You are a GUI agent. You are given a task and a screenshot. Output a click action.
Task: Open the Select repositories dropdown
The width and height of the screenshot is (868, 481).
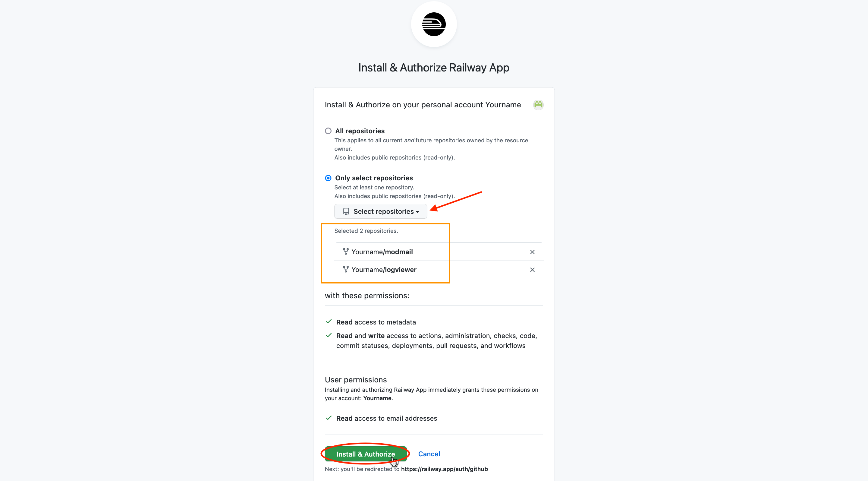tap(380, 211)
